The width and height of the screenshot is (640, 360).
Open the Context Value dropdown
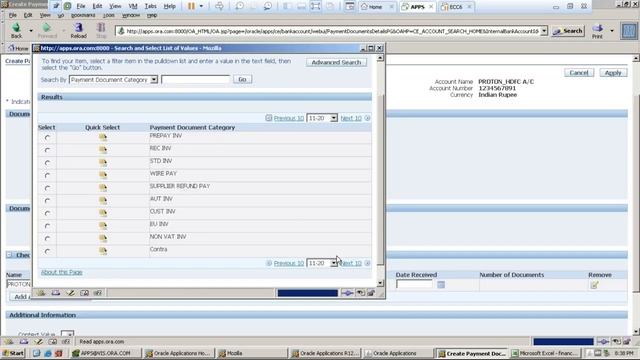pyautogui.click(x=67, y=335)
